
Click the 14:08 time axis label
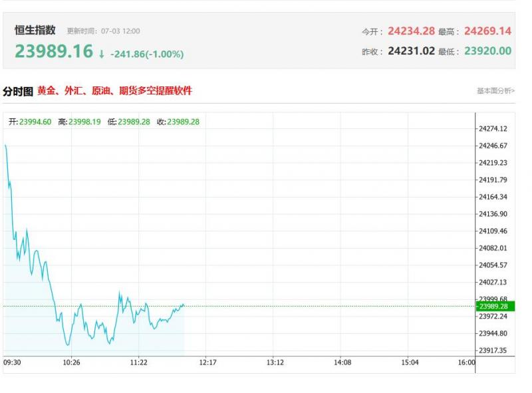342,362
